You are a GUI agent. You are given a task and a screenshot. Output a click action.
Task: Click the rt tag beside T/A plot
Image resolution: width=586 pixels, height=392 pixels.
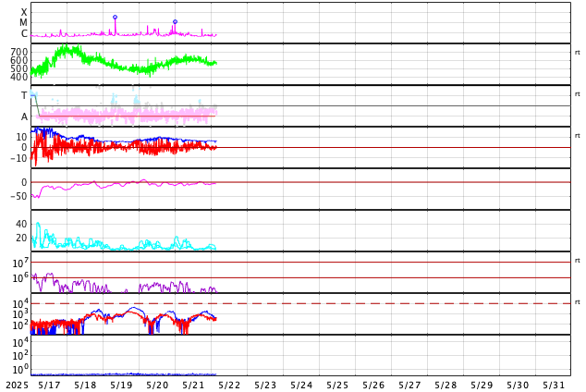click(x=578, y=93)
